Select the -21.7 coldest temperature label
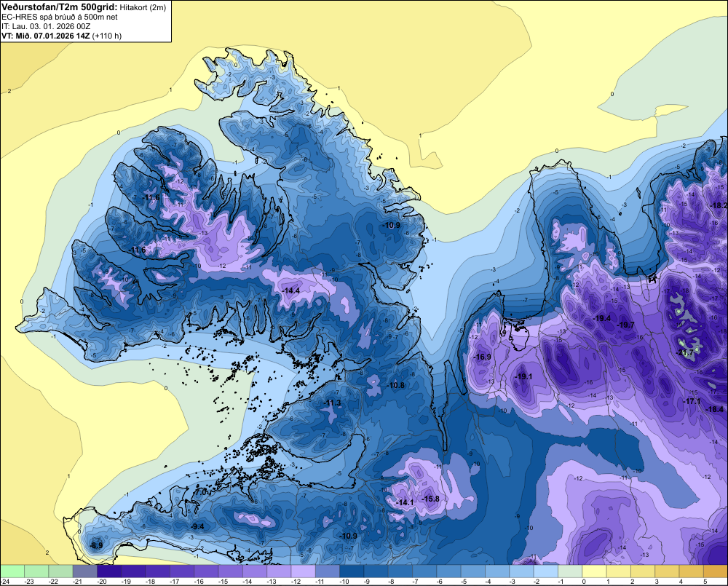Viewport: 728px width, 586px height. point(685,352)
